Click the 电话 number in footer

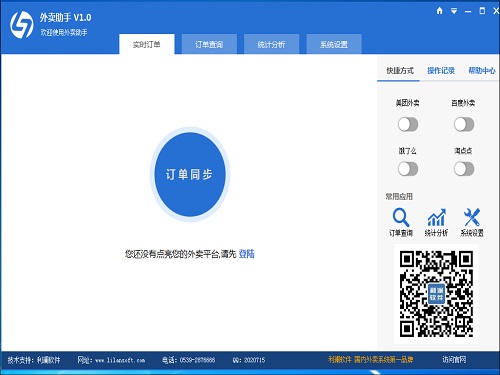188,360
